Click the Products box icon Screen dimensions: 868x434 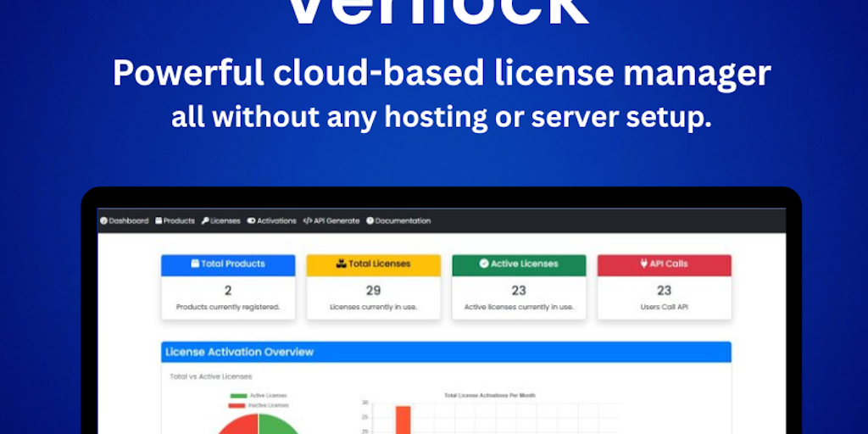159,221
